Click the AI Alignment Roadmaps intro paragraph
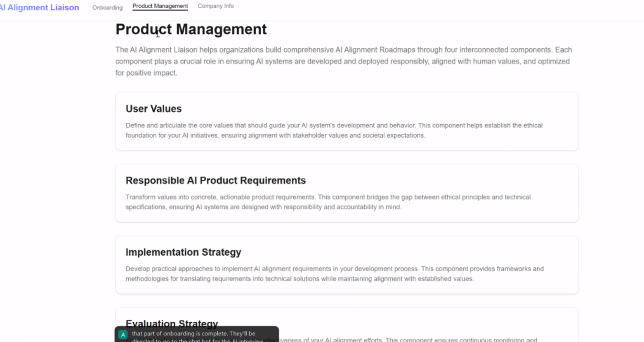 [344, 61]
